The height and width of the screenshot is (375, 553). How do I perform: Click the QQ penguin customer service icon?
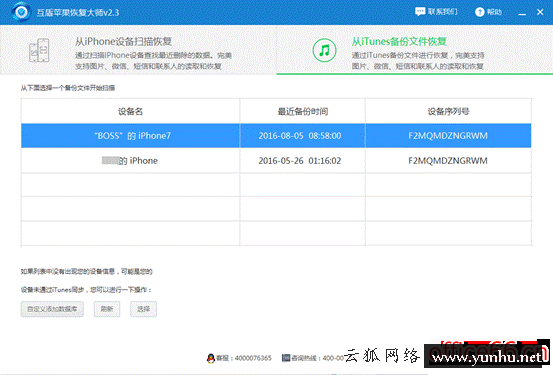tap(211, 358)
